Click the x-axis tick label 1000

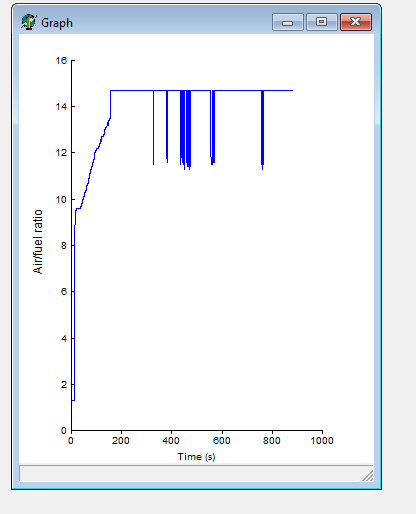(322, 441)
